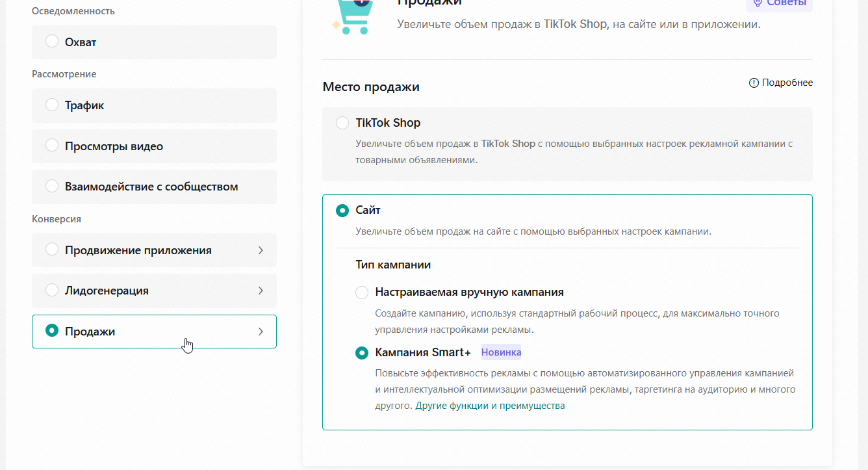Expand Лидогенерация chevron arrow
Screen dimensions: 868x470
click(x=261, y=291)
